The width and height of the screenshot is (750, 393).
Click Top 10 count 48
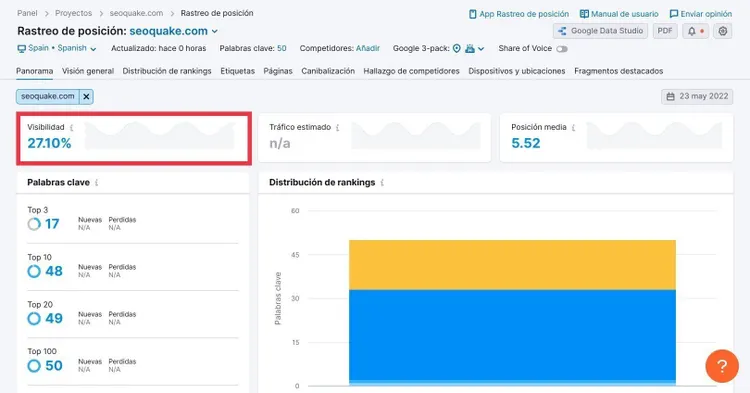(x=54, y=271)
